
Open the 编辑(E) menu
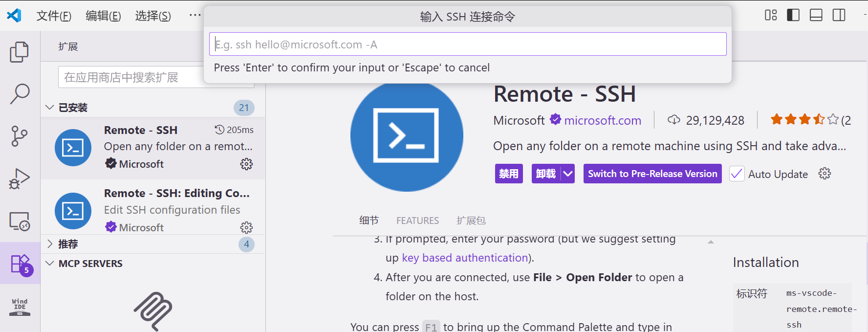click(x=103, y=16)
